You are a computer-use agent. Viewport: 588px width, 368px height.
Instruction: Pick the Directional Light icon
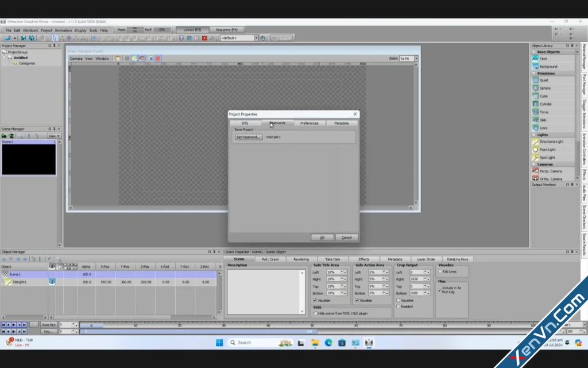(x=536, y=141)
